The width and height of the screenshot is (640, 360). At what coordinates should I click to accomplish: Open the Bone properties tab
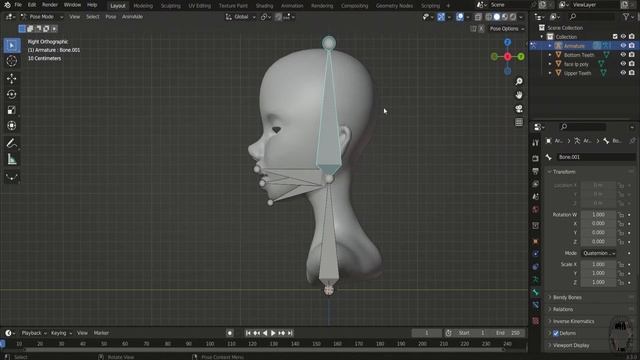click(536, 292)
